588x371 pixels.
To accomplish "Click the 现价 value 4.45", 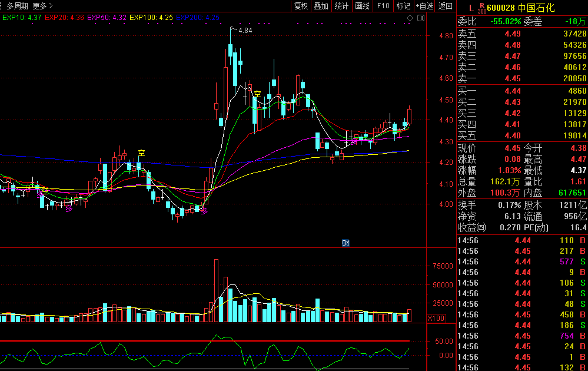I will 513,148.
